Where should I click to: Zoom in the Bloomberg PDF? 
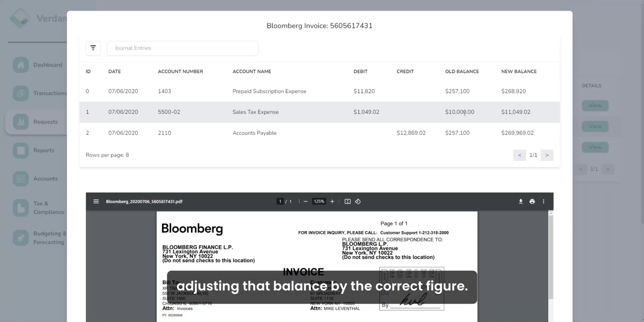332,202
